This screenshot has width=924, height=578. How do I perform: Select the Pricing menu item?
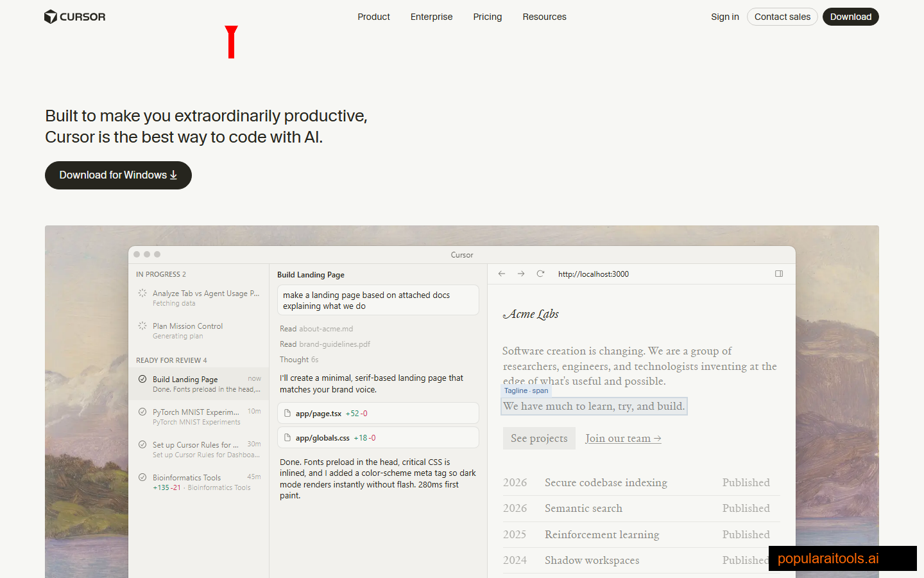(487, 17)
